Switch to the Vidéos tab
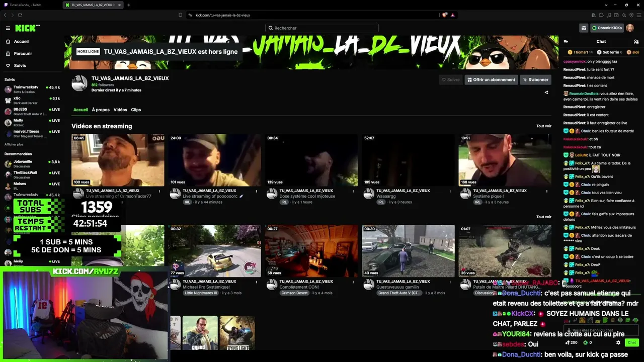Viewport: 644px width, 362px height. pos(120,110)
